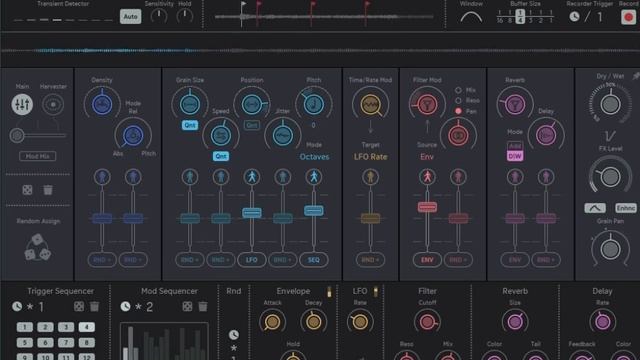This screenshot has width=640, height=360.
Task: Select the Pan radio option for Filter Mod
Action: tap(458, 111)
